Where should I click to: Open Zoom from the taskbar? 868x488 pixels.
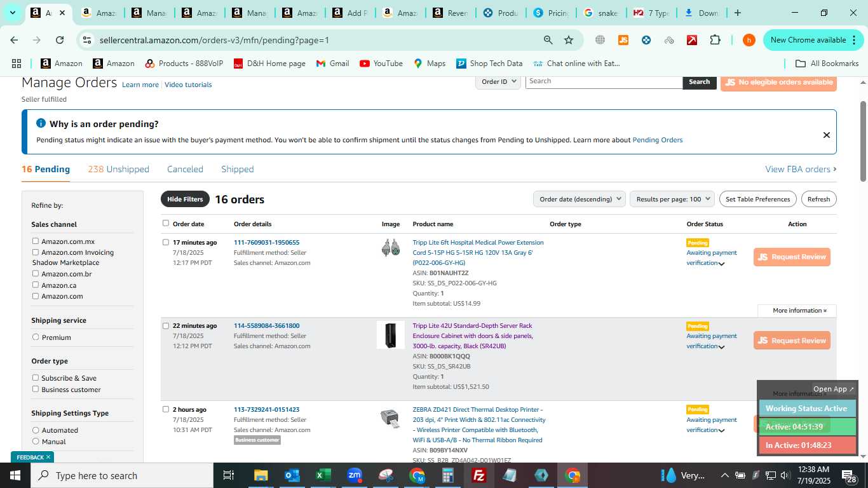(x=355, y=475)
